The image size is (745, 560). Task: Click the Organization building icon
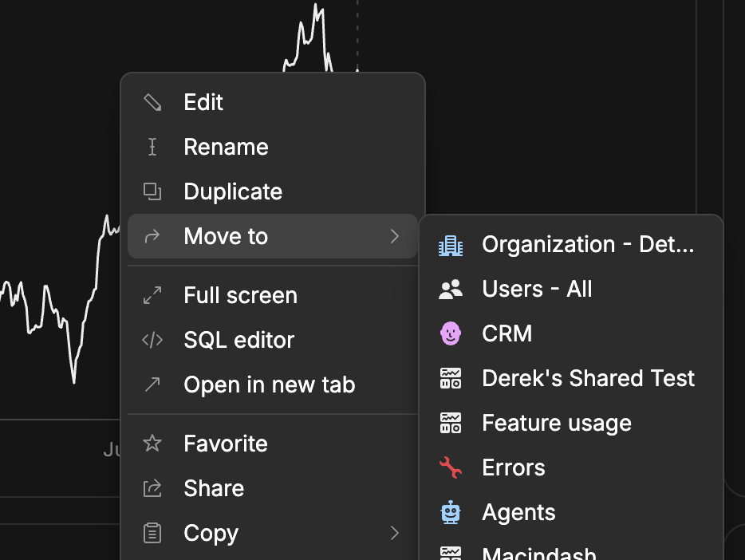[x=451, y=244]
